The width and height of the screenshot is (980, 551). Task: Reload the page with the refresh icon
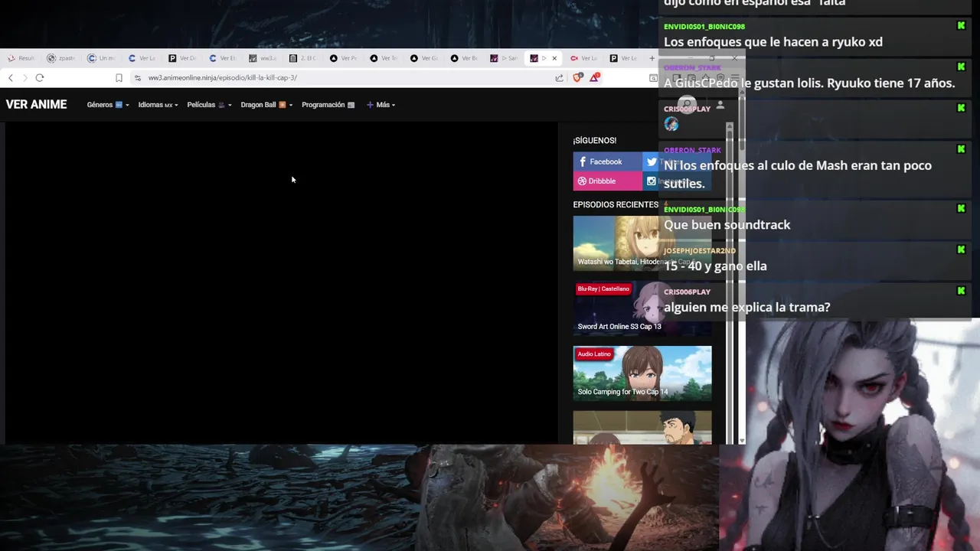click(x=40, y=77)
